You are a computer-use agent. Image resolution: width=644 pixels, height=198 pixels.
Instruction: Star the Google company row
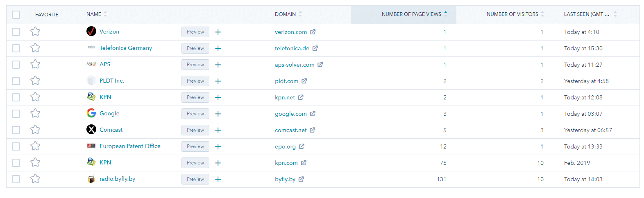(35, 113)
